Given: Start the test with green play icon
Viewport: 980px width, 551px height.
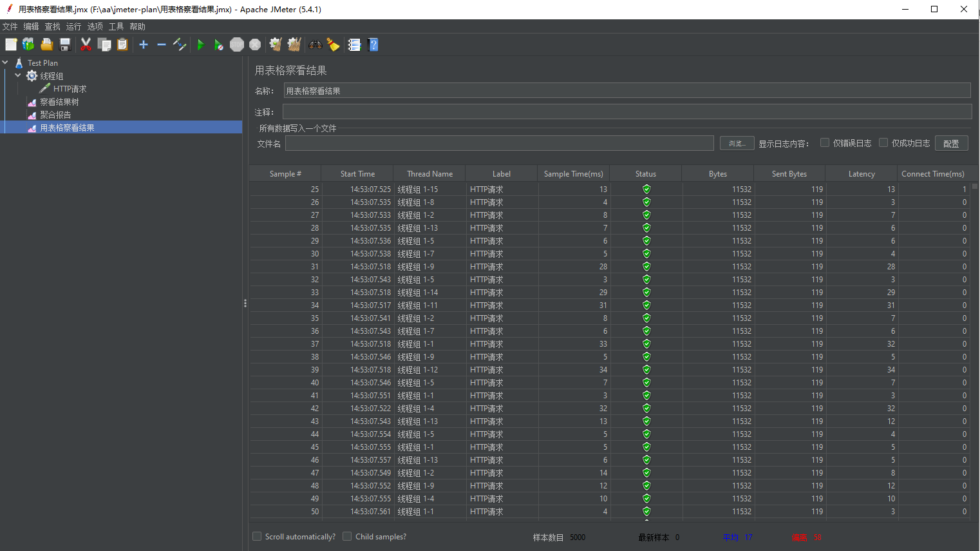Looking at the screenshot, I should pyautogui.click(x=201, y=44).
